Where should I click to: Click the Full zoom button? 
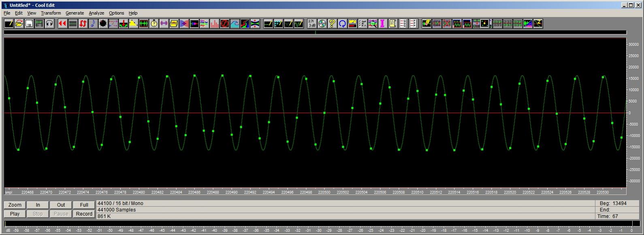[84, 205]
